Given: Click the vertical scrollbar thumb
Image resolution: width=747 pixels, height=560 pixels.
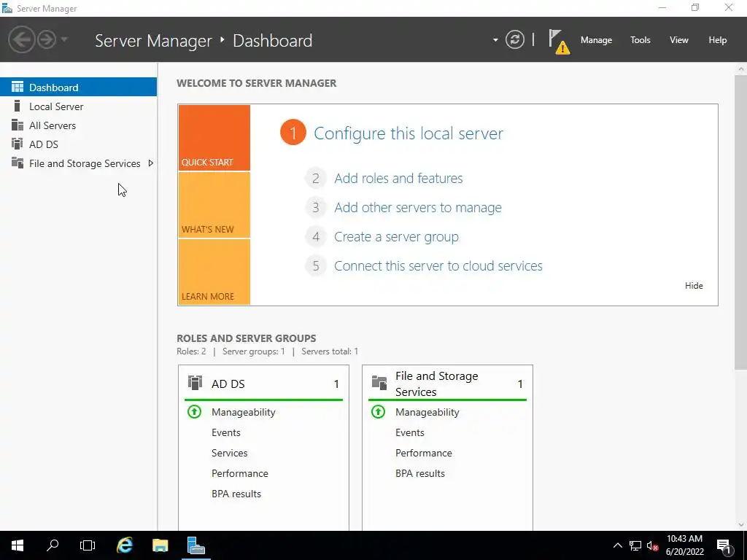Looking at the screenshot, I should tap(741, 222).
